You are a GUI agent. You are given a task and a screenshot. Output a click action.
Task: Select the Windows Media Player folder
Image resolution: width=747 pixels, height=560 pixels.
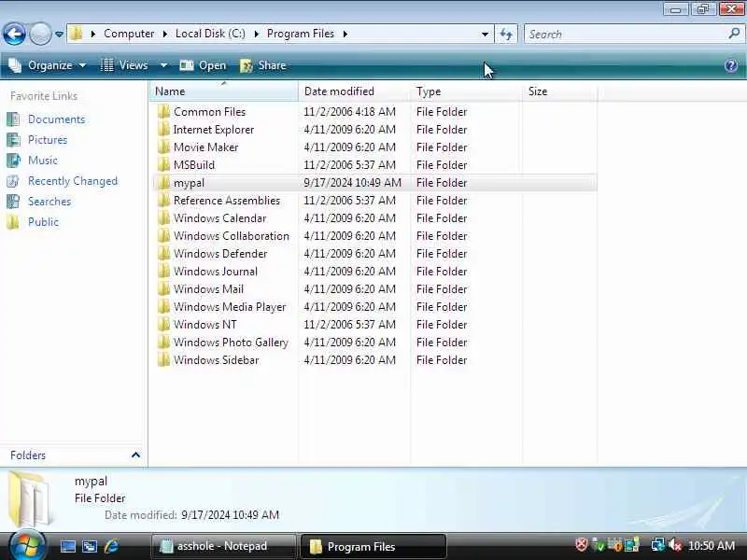(x=230, y=307)
